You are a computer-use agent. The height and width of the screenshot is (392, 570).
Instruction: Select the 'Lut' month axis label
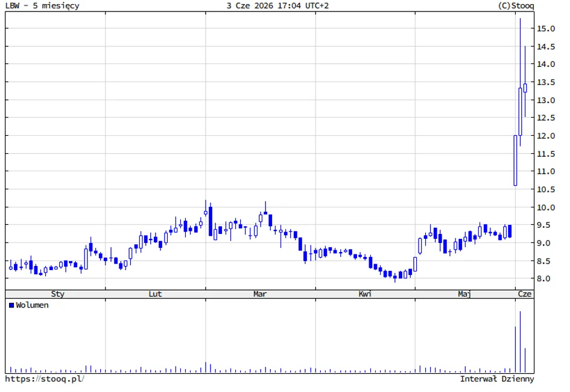click(x=155, y=294)
